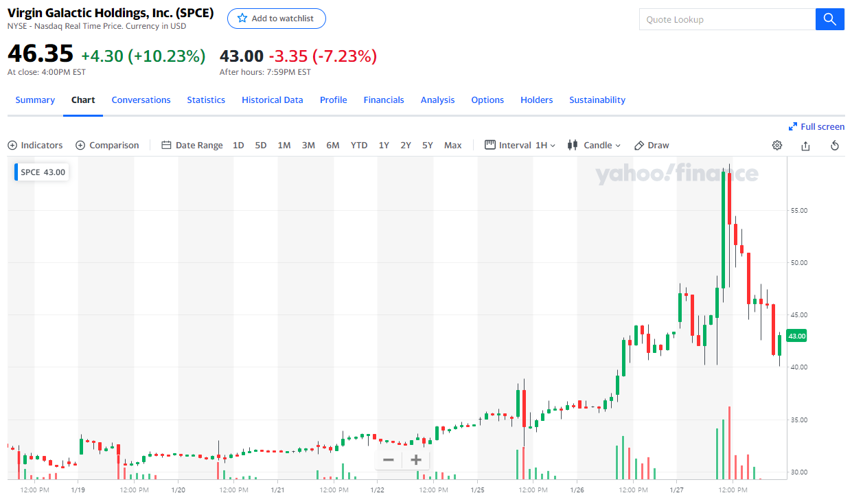This screenshot has height=504, width=852.
Task: Open the Profile tab
Action: (x=334, y=100)
